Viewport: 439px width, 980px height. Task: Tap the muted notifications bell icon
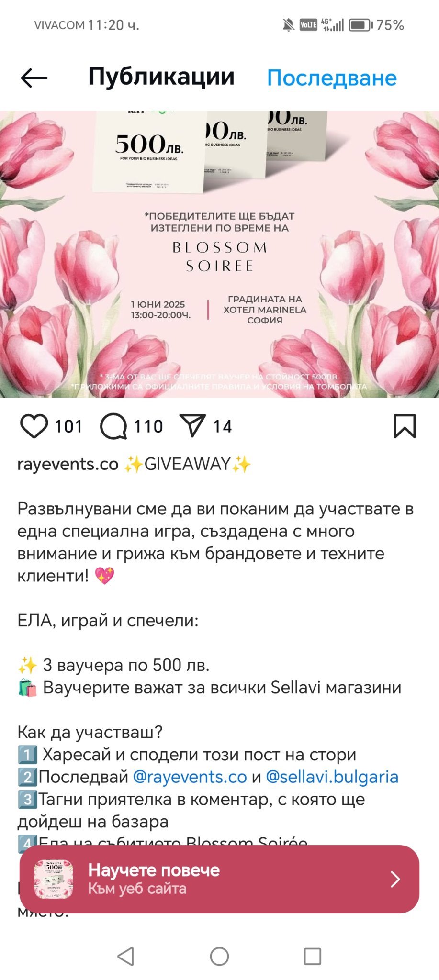pyautogui.click(x=288, y=25)
